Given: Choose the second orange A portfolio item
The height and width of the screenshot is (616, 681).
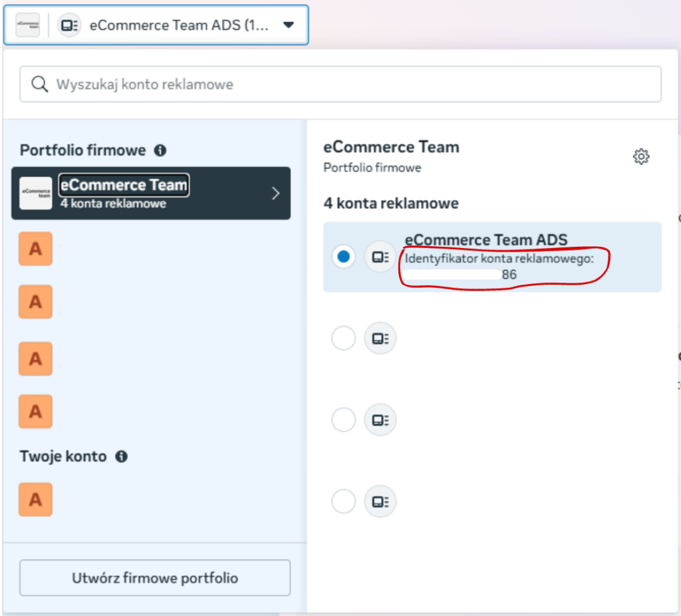Looking at the screenshot, I should 35,302.
